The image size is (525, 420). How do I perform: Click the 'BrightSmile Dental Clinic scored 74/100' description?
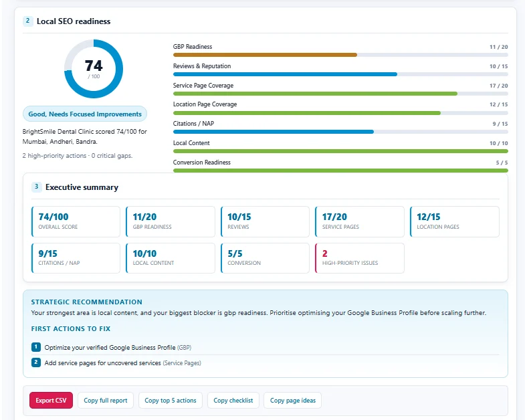(x=85, y=136)
